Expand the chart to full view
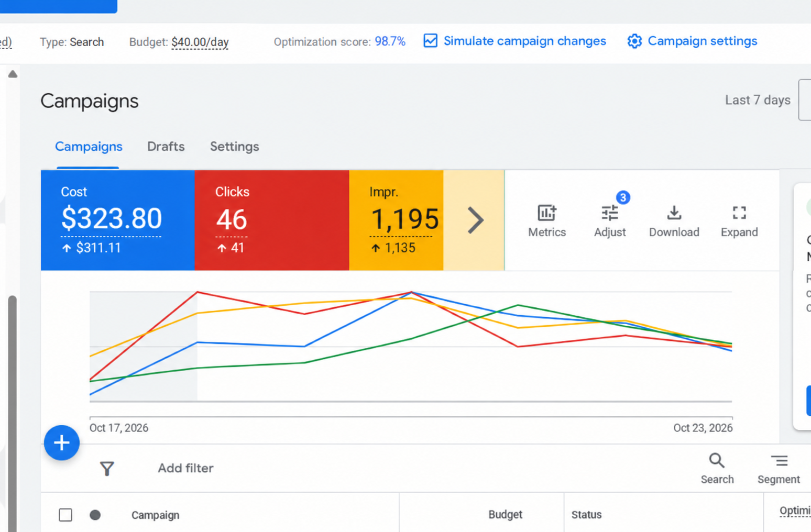811x532 pixels. (x=739, y=221)
